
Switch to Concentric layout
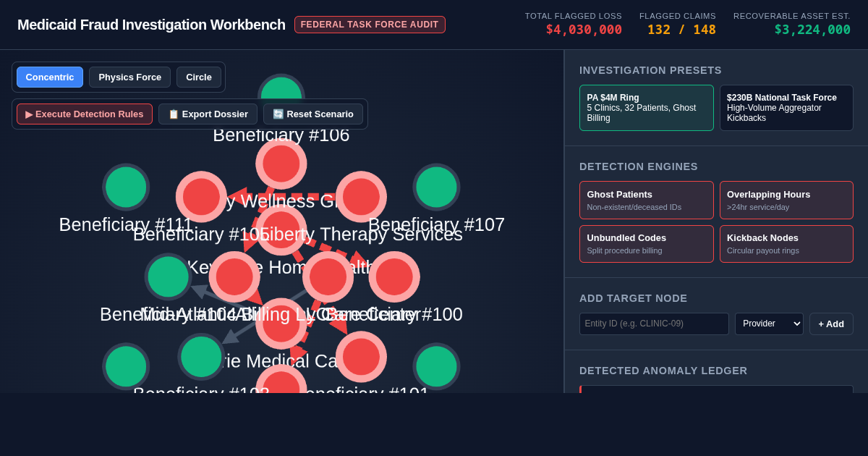tap(50, 77)
